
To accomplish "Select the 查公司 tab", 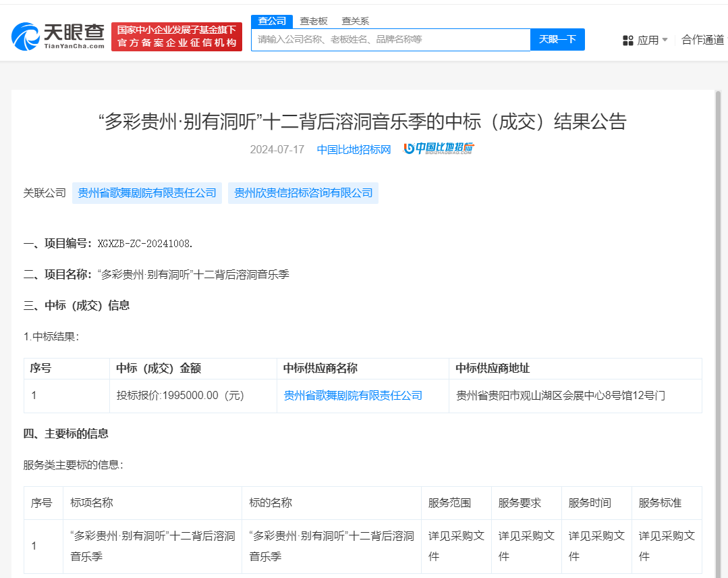I will point(272,21).
